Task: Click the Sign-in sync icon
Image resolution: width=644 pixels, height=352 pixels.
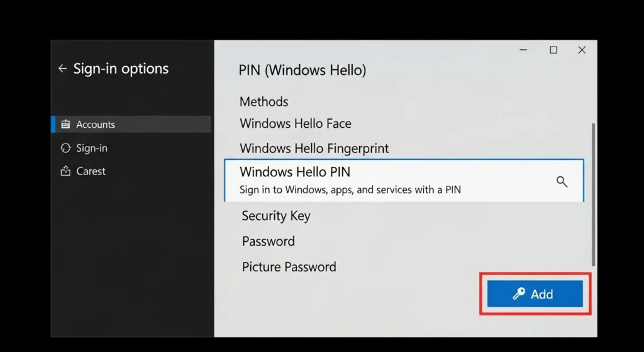Action: [65, 148]
